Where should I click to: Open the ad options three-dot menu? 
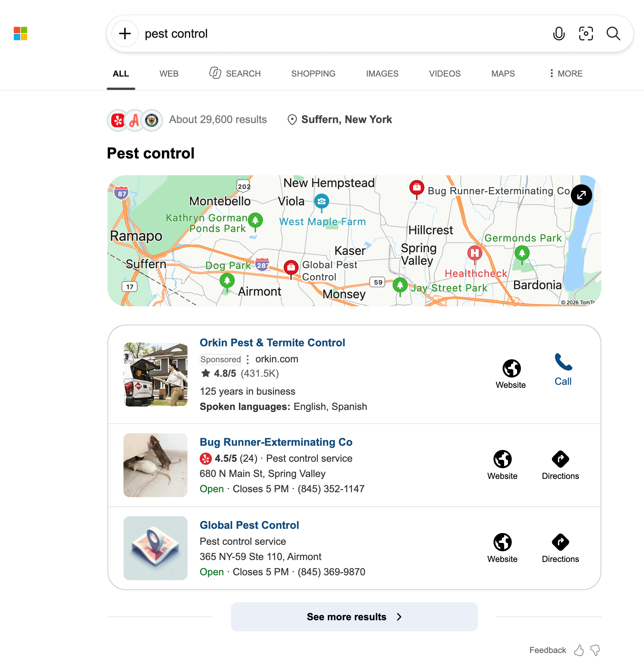click(x=248, y=359)
